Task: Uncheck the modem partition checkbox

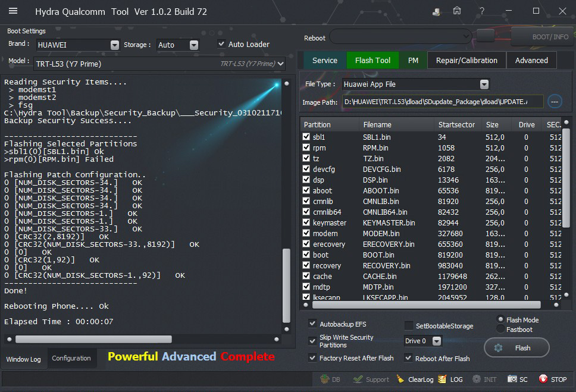Action: [306, 233]
